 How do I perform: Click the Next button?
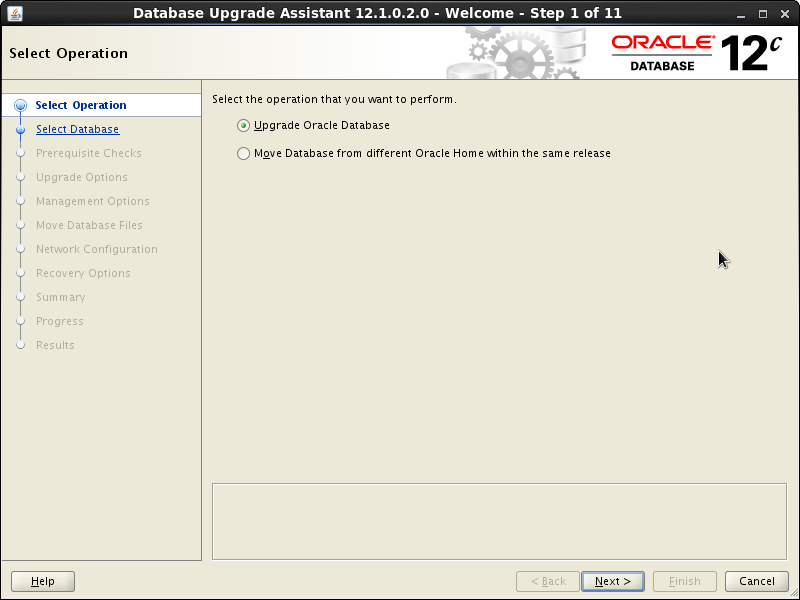pyautogui.click(x=612, y=581)
